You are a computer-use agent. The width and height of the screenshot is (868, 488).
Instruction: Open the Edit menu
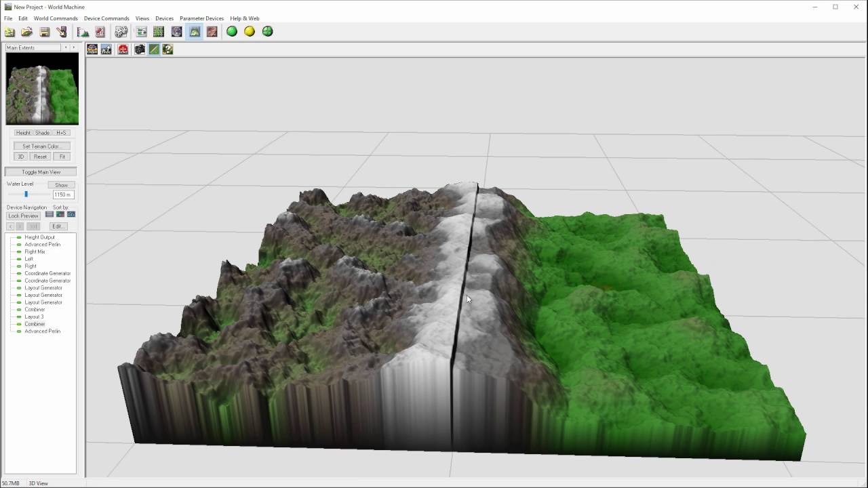coord(23,18)
